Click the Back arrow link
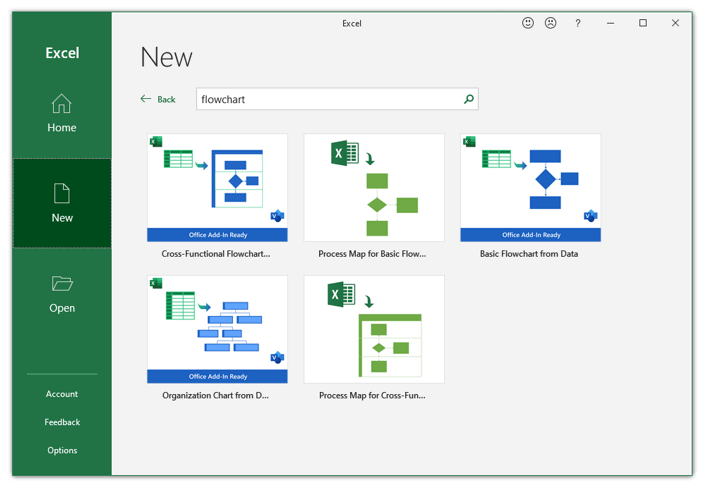Screen dimensions: 706x485 tap(158, 99)
